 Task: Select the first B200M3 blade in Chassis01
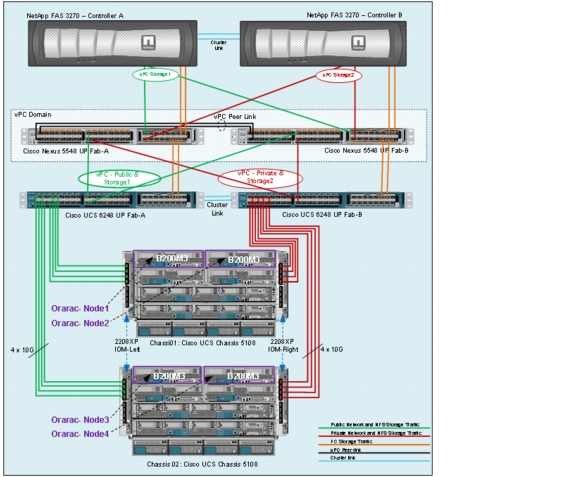(168, 259)
